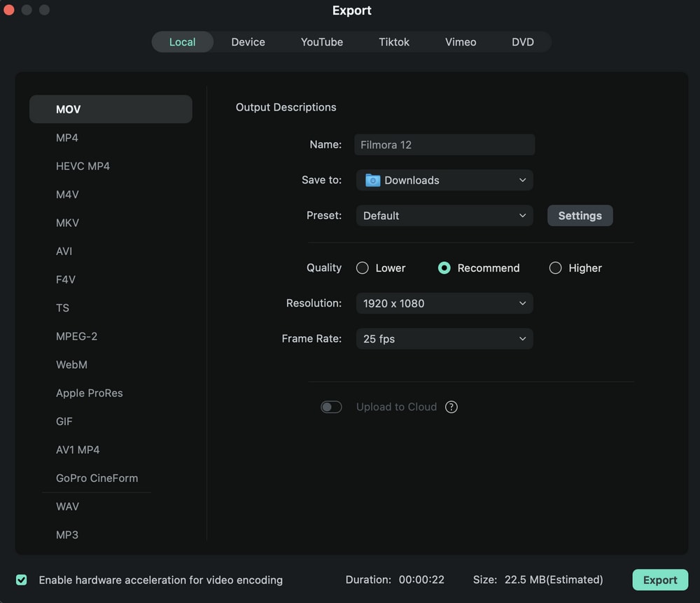Click the Upload to Cloud help icon
Image resolution: width=700 pixels, height=603 pixels.
[x=451, y=407]
